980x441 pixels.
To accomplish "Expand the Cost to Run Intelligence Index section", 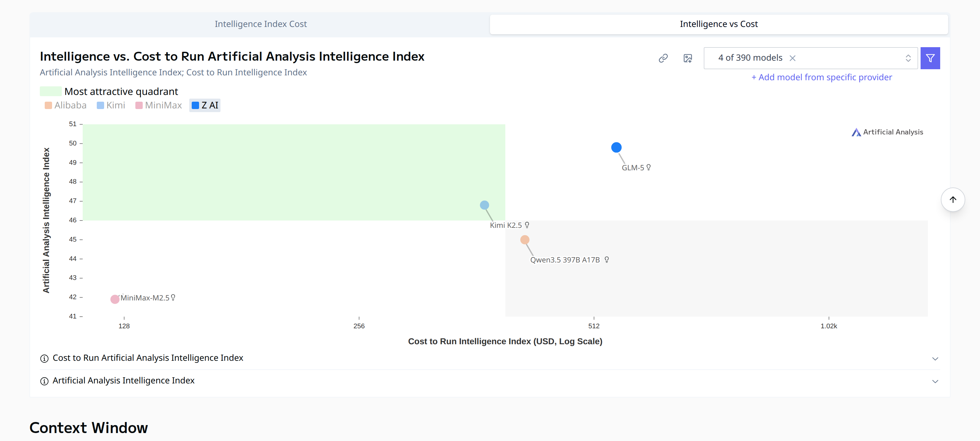I will 936,358.
